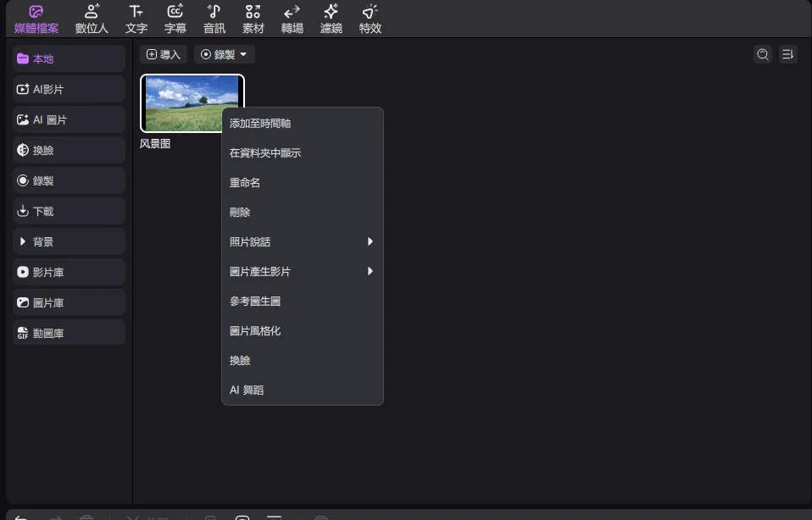Screen dimensions: 812x520
Task: Select the 特效 effects tab
Action: click(370, 19)
